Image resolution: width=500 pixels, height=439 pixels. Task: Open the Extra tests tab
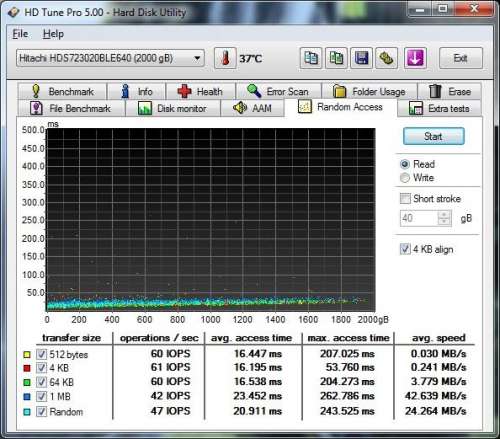click(x=440, y=108)
